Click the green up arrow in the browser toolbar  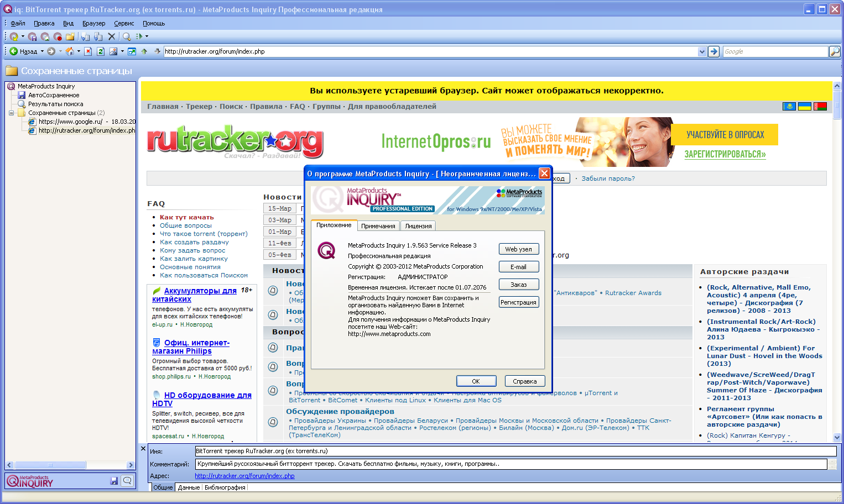[x=144, y=51]
